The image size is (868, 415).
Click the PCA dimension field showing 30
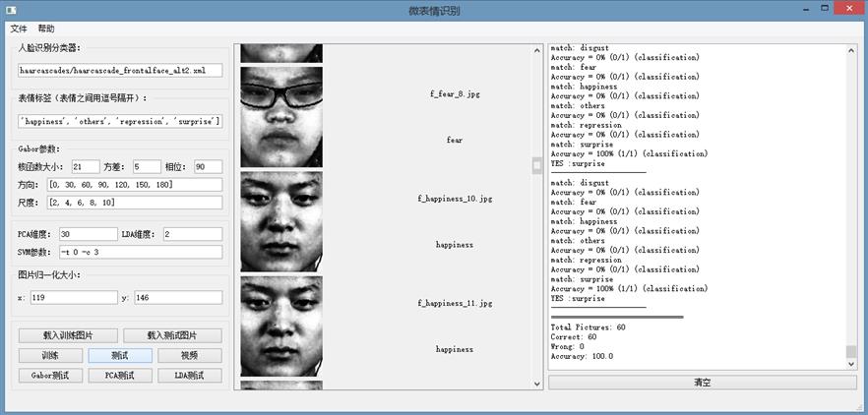[x=89, y=234]
